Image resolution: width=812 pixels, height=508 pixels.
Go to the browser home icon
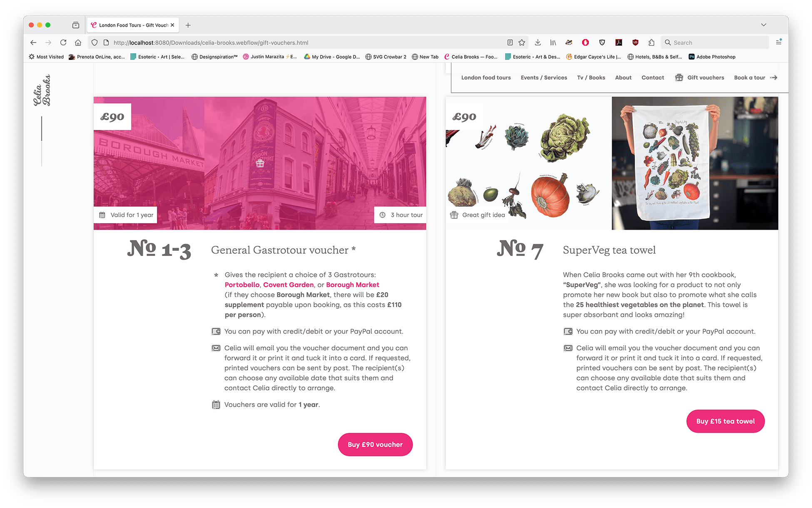[x=78, y=42]
